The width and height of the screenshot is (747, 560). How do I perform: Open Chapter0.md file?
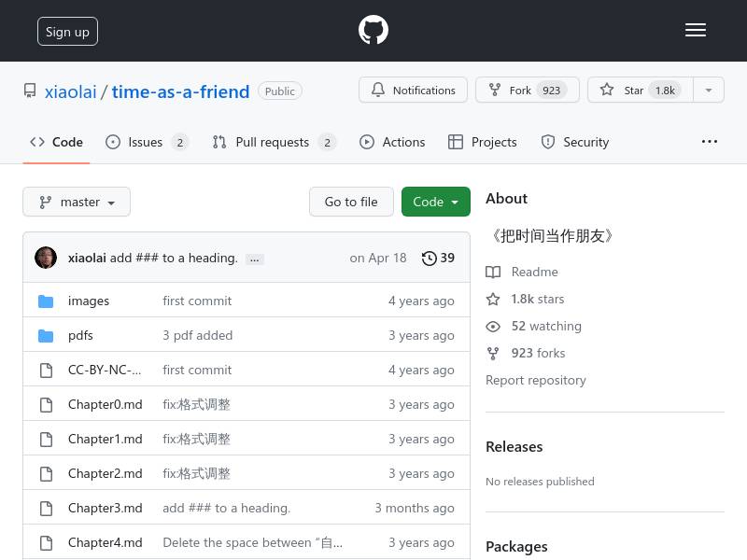[x=106, y=405]
